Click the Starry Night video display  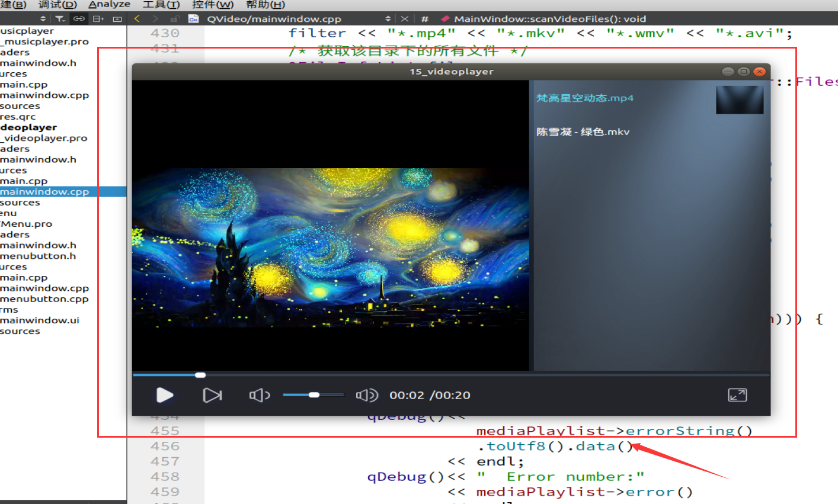(x=330, y=248)
